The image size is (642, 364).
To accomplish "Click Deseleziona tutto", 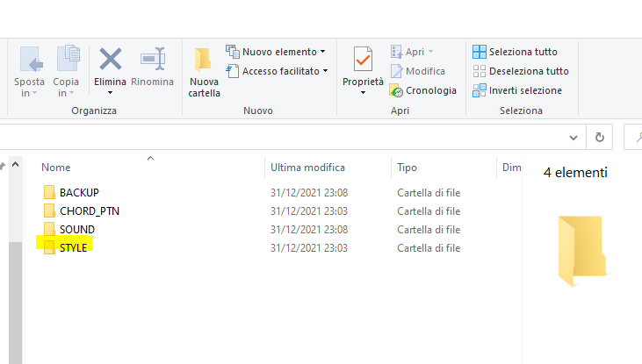I will pyautogui.click(x=520, y=71).
